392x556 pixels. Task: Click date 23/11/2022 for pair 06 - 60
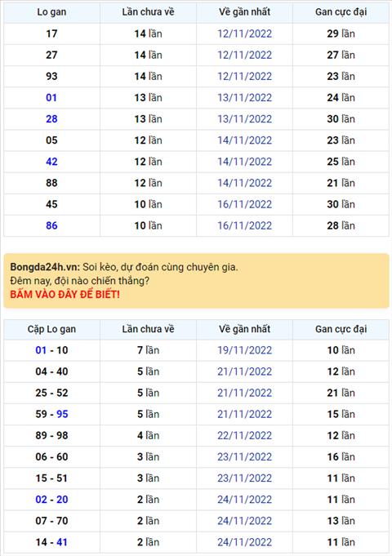(x=245, y=456)
